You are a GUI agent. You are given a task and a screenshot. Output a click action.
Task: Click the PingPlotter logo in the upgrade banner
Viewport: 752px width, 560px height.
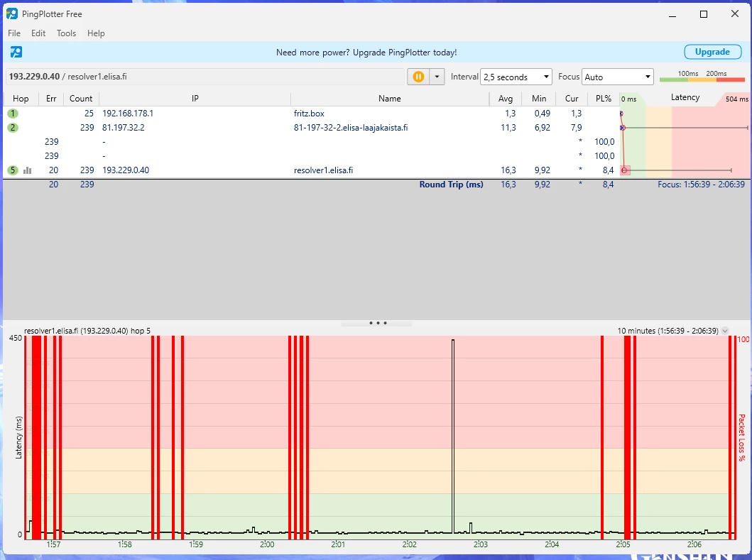point(16,52)
